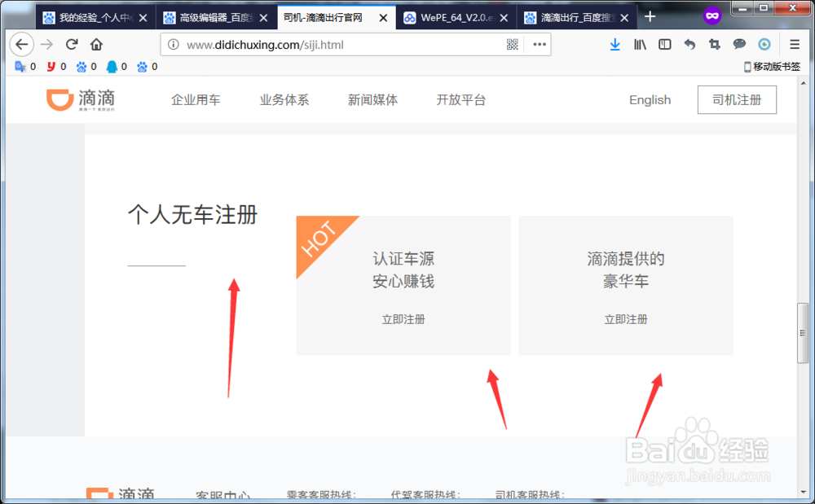Screen dimensions: 815x504
Task: Click the Baidu paw icon on bookmarks bar
Action: tap(81, 67)
